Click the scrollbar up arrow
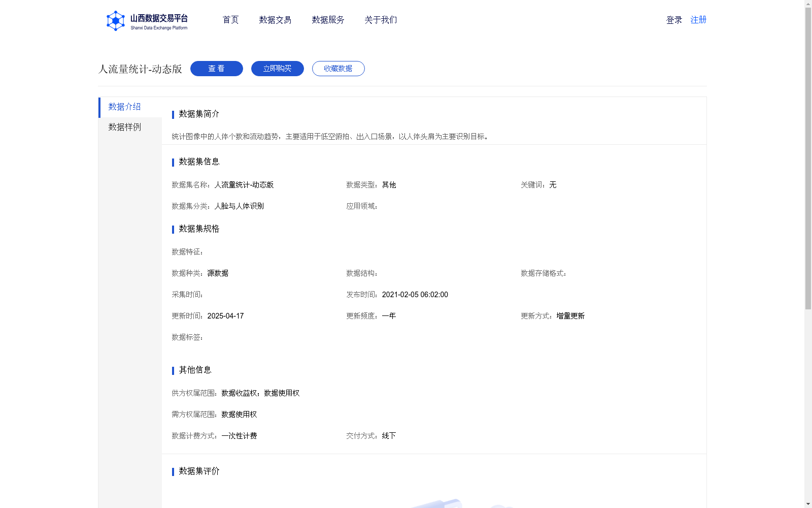Viewport: 812px width, 508px height. coord(808,4)
